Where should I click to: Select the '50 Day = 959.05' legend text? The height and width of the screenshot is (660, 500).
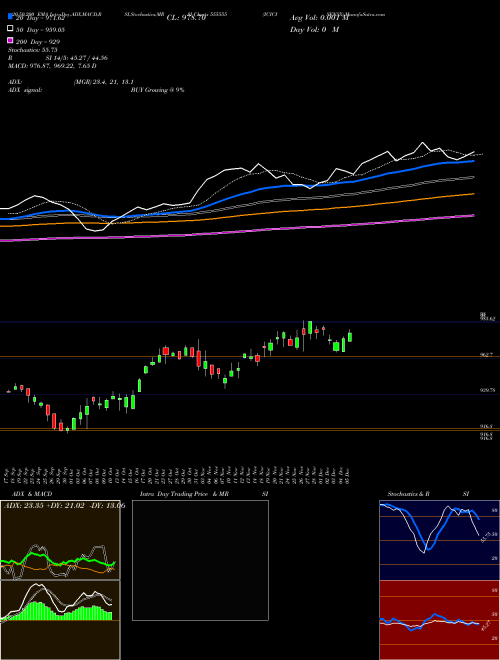[x=40, y=30]
